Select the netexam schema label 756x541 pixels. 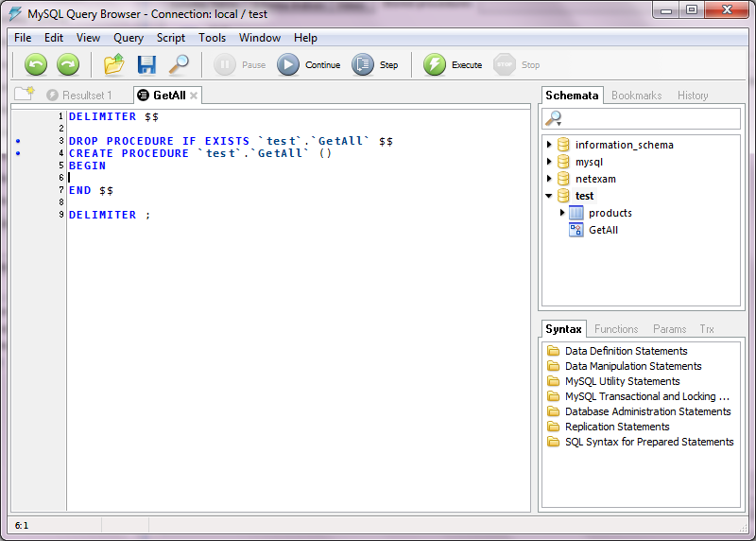coord(595,179)
